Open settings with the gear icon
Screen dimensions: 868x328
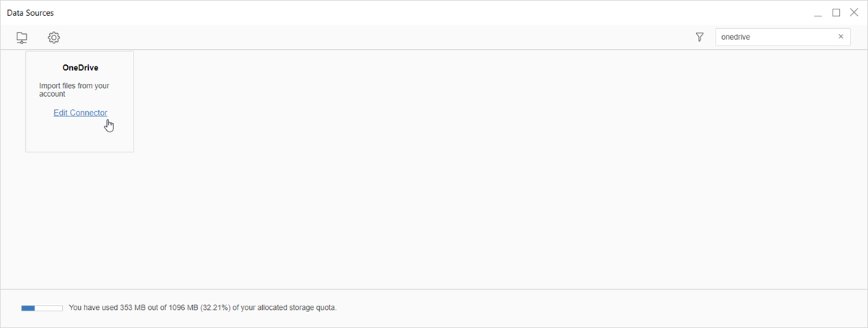53,38
